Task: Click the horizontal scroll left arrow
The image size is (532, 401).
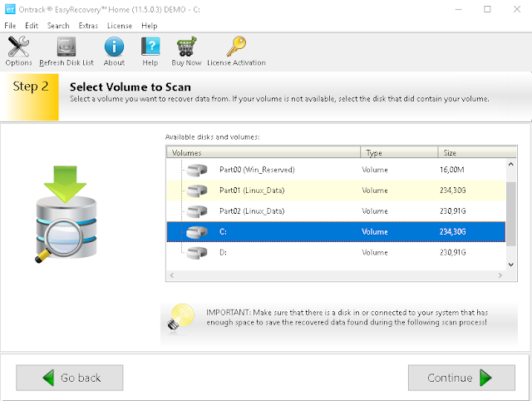Action: 172,275
